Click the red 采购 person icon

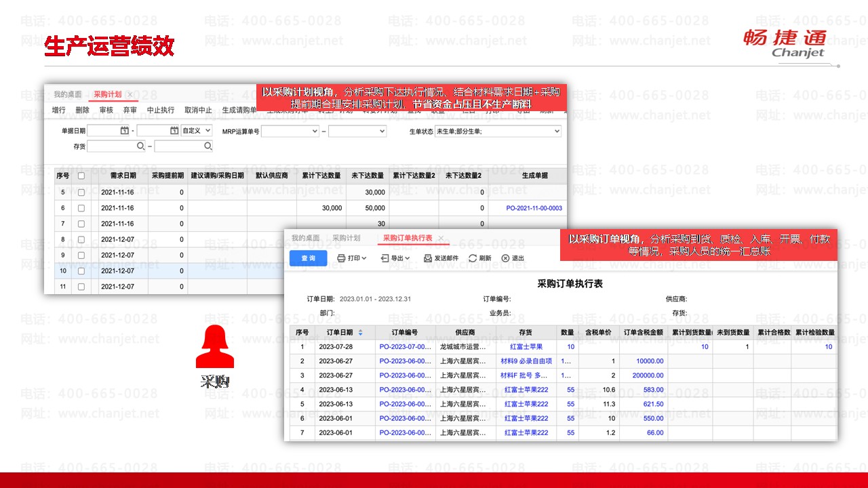tap(215, 346)
